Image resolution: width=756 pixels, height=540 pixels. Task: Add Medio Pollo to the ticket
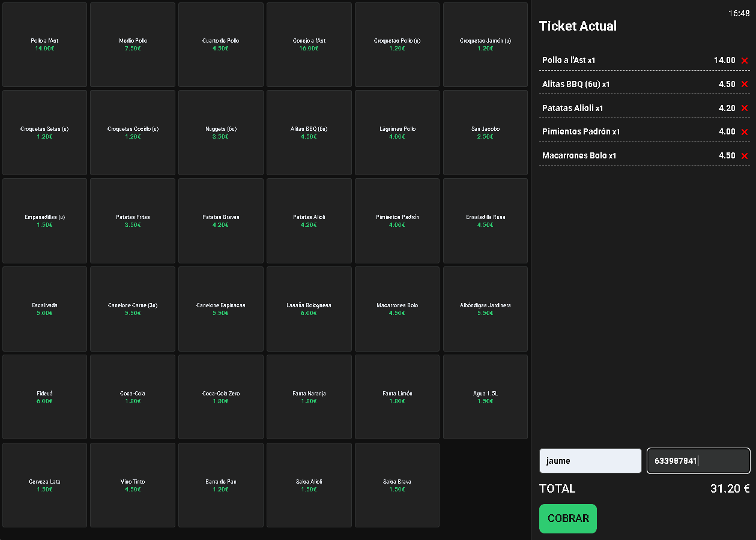pyautogui.click(x=133, y=44)
